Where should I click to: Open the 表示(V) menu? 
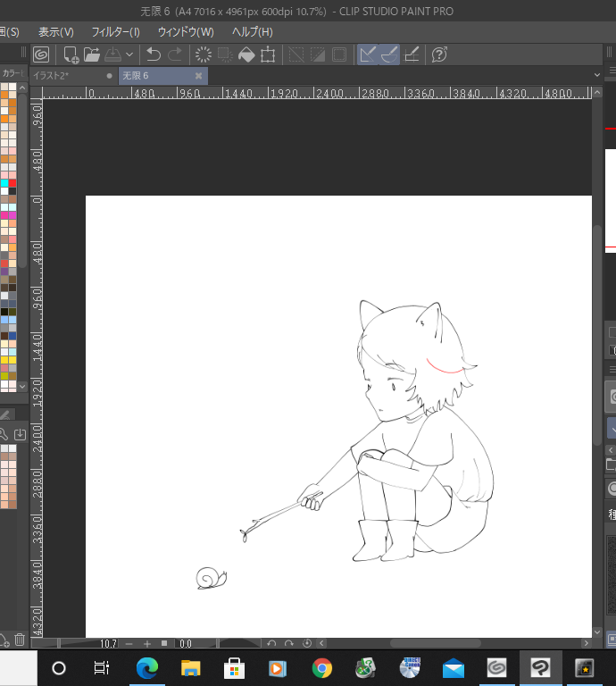pyautogui.click(x=56, y=32)
